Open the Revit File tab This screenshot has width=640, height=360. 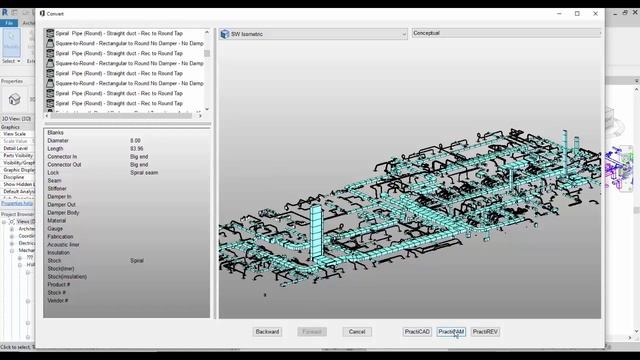click(x=9, y=23)
